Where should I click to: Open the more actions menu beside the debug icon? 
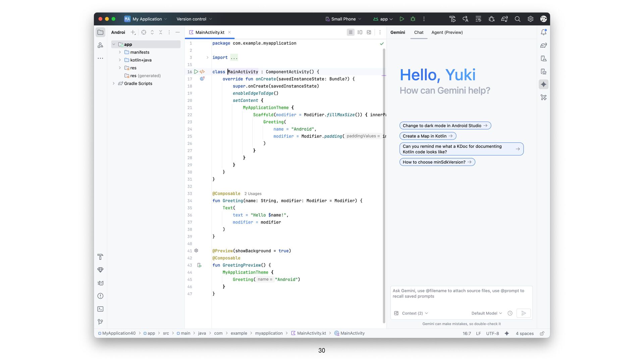(424, 19)
